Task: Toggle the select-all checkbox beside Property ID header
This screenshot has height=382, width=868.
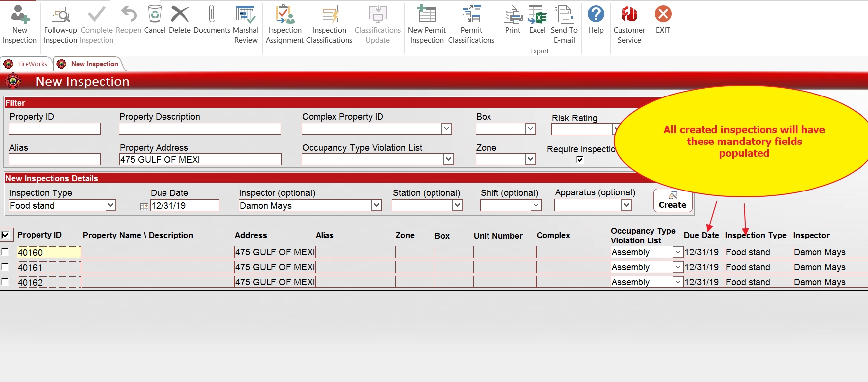Action: 5,235
